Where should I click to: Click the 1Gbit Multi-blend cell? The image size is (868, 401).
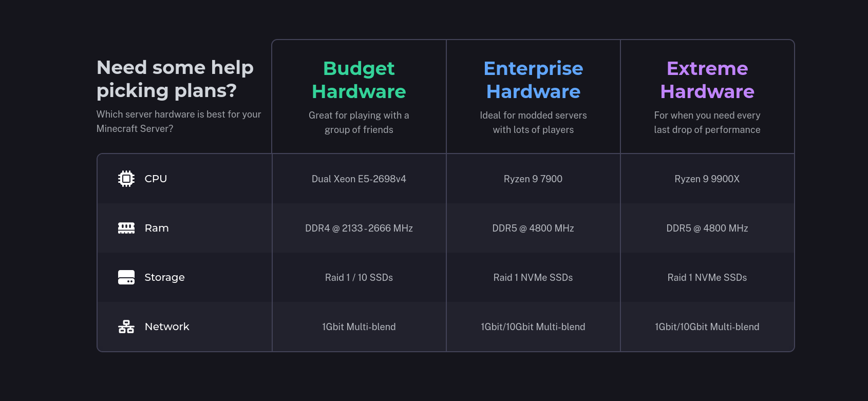tap(359, 327)
